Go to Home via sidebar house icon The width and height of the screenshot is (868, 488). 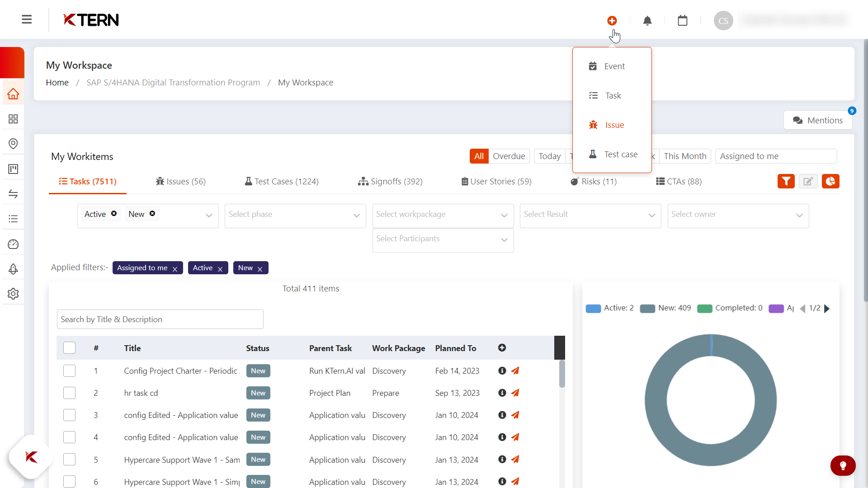pyautogui.click(x=13, y=94)
